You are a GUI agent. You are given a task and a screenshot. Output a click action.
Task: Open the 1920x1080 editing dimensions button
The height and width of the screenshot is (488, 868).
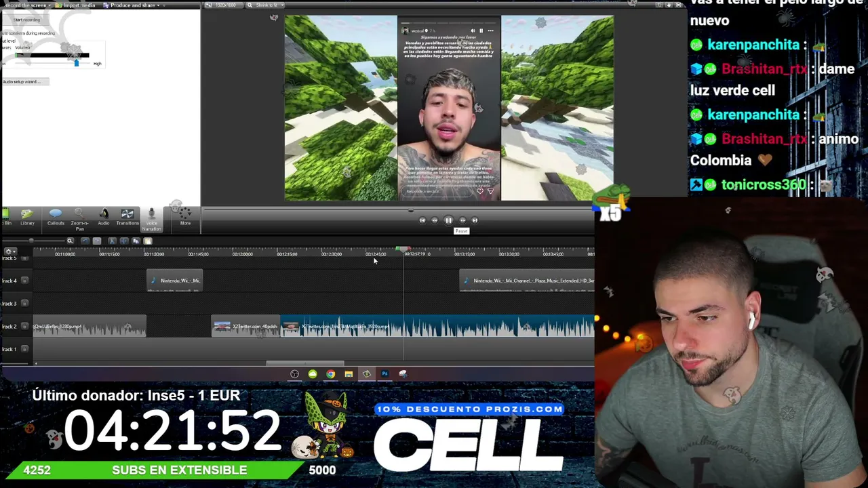click(x=222, y=5)
